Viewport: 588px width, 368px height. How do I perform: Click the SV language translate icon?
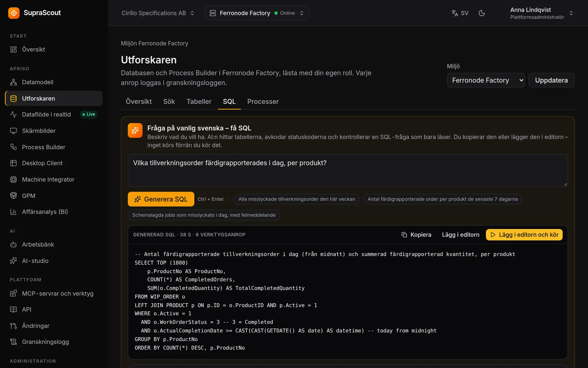[x=455, y=13]
